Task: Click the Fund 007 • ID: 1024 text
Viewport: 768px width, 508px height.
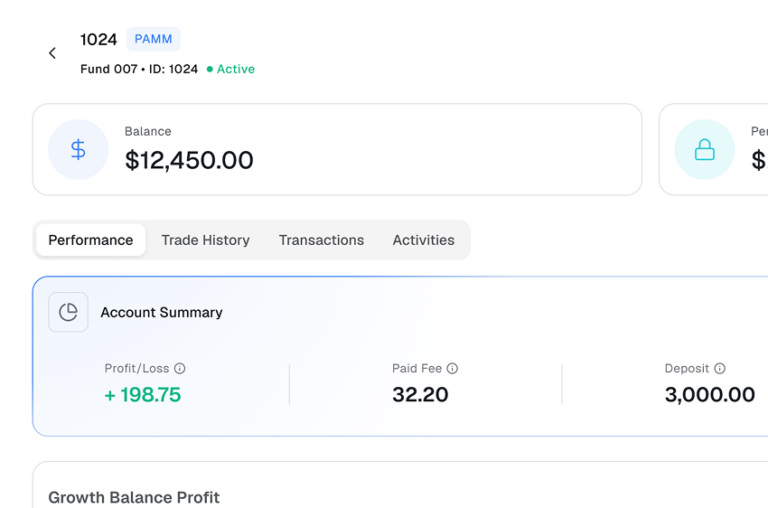Action: tap(139, 69)
